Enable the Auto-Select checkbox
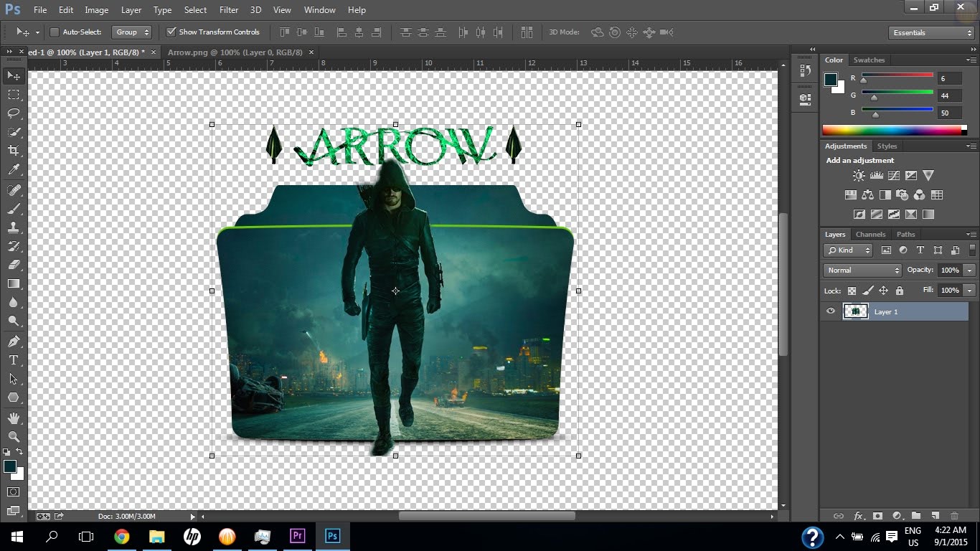The height and width of the screenshot is (551, 980). (55, 32)
